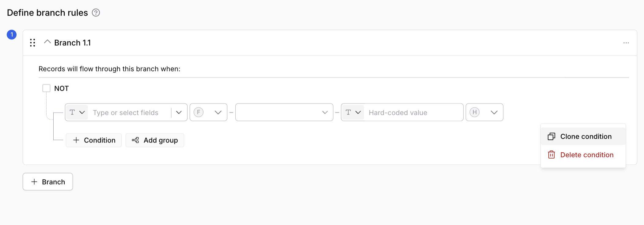Click the blue number 1 step badge
This screenshot has width=644, height=225.
(12, 35)
